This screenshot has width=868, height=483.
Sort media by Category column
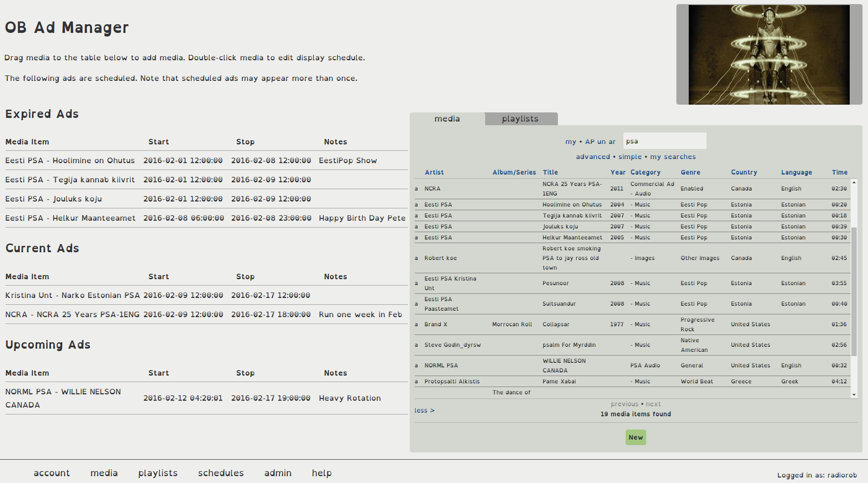pos(645,172)
